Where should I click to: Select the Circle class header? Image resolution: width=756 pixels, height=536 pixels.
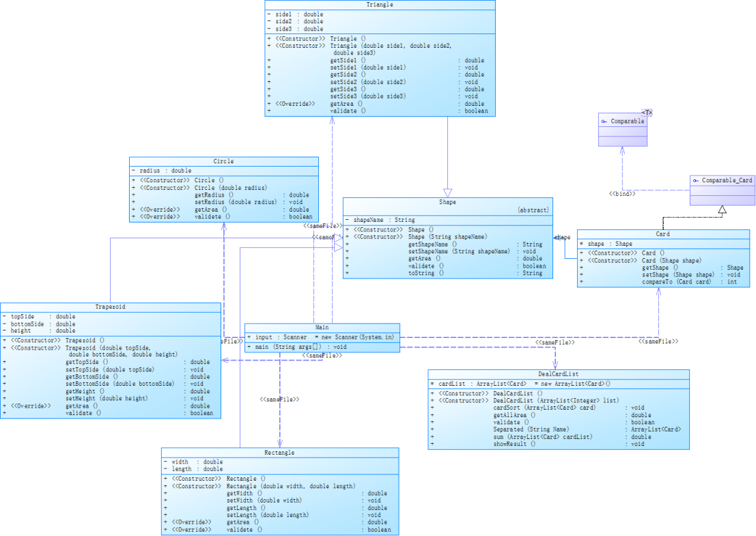click(224, 161)
